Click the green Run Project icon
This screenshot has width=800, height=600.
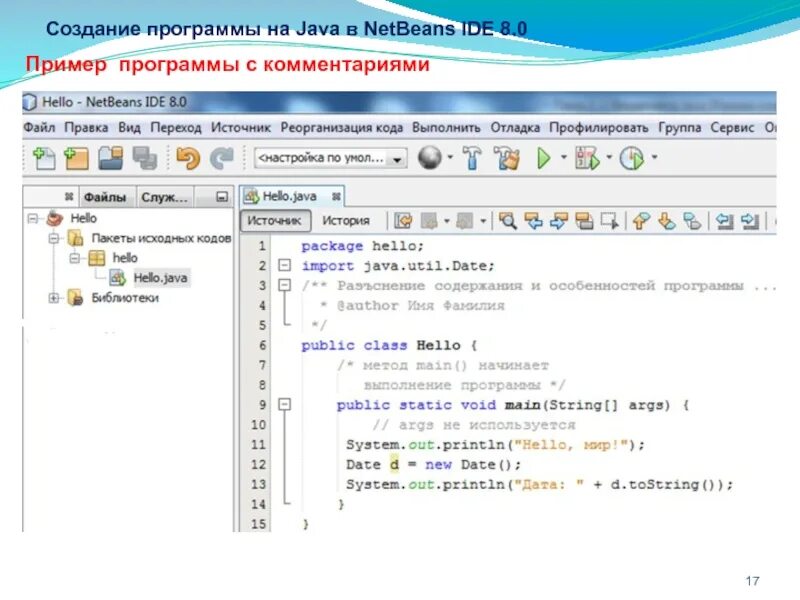pyautogui.click(x=544, y=158)
